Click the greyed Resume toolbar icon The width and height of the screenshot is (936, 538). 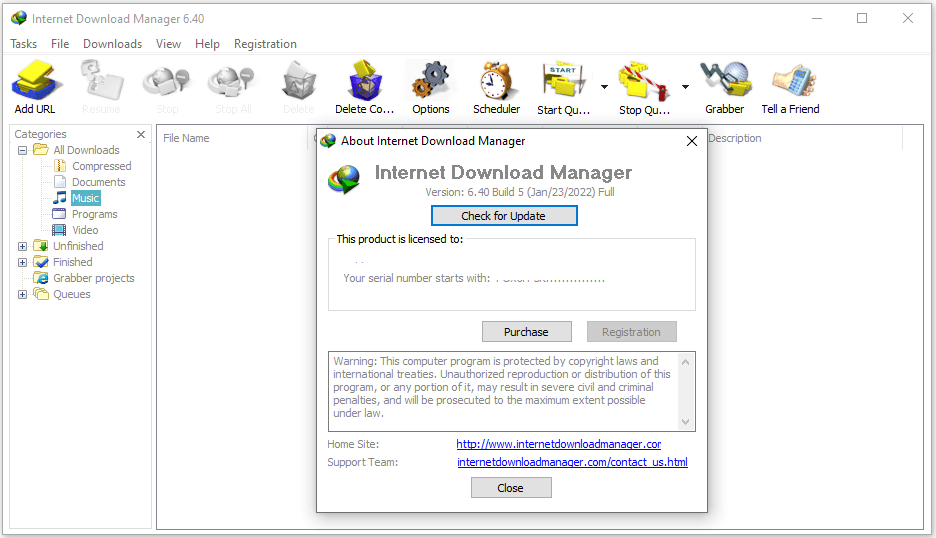click(x=101, y=81)
